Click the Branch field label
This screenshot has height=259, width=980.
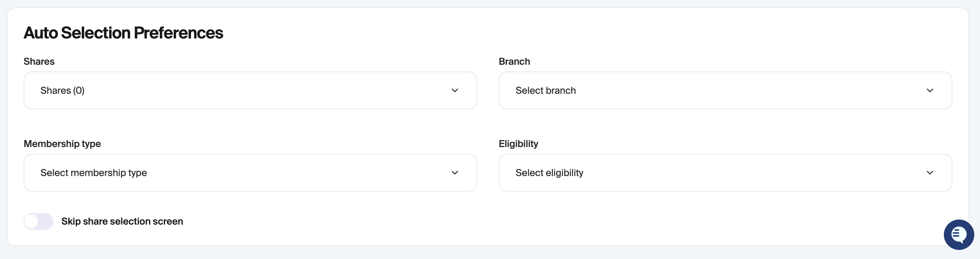pos(514,61)
